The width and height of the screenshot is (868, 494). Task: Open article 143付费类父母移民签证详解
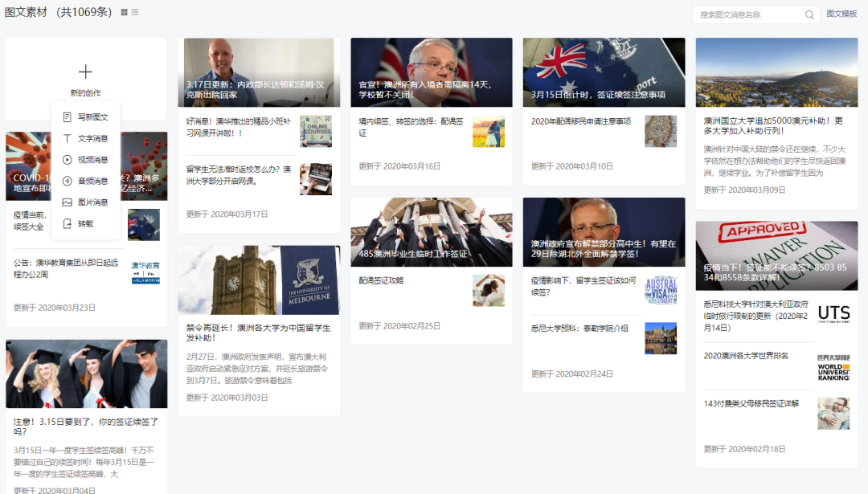751,403
